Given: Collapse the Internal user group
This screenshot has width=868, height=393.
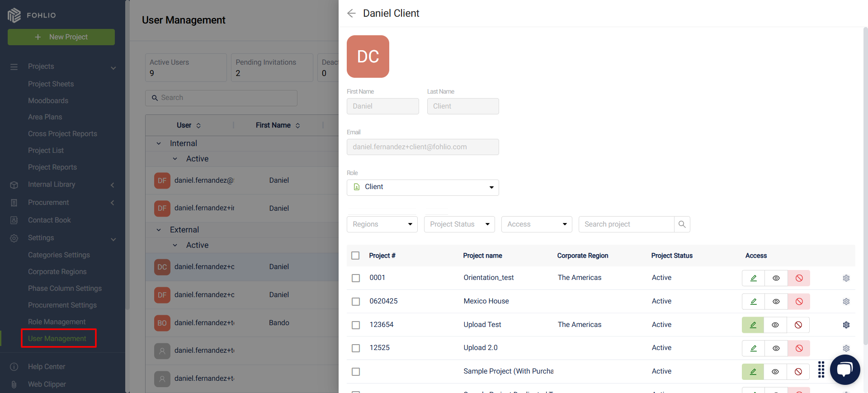Looking at the screenshot, I should (159, 144).
